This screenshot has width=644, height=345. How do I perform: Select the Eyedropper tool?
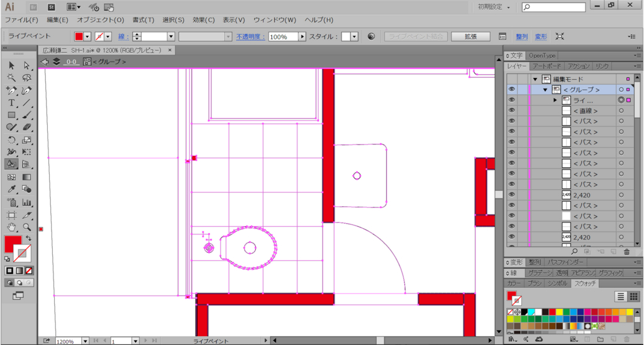click(x=11, y=190)
